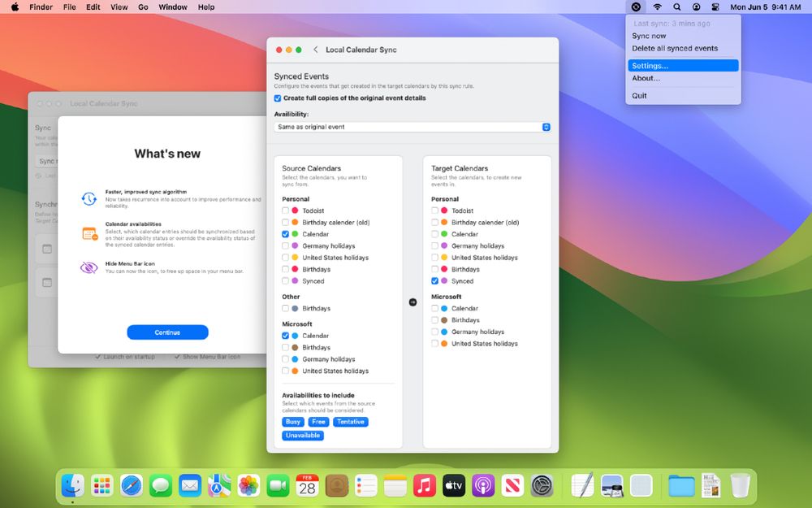Open Contacts from the Dock
The image size is (812, 508).
tap(337, 486)
